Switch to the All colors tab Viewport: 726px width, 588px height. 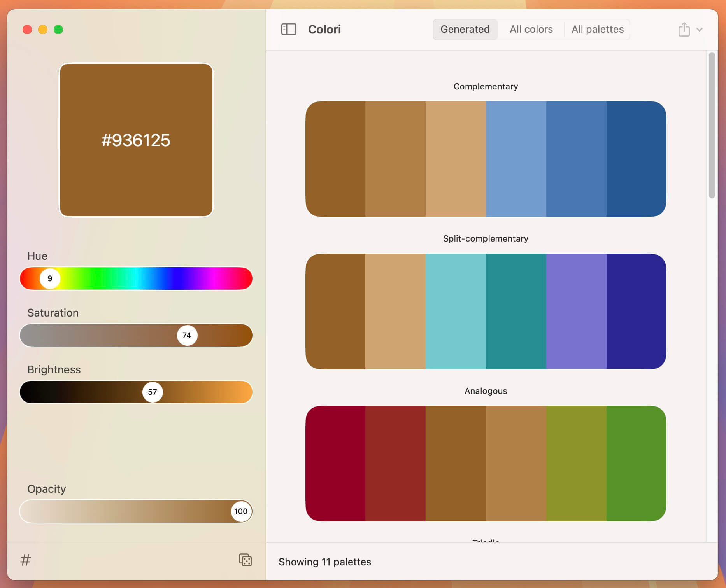coord(531,29)
